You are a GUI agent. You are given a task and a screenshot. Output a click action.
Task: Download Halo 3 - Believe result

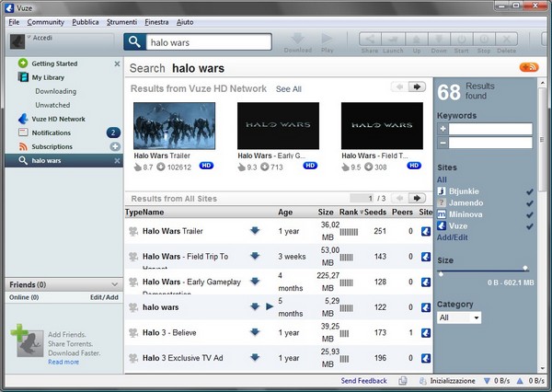(255, 332)
